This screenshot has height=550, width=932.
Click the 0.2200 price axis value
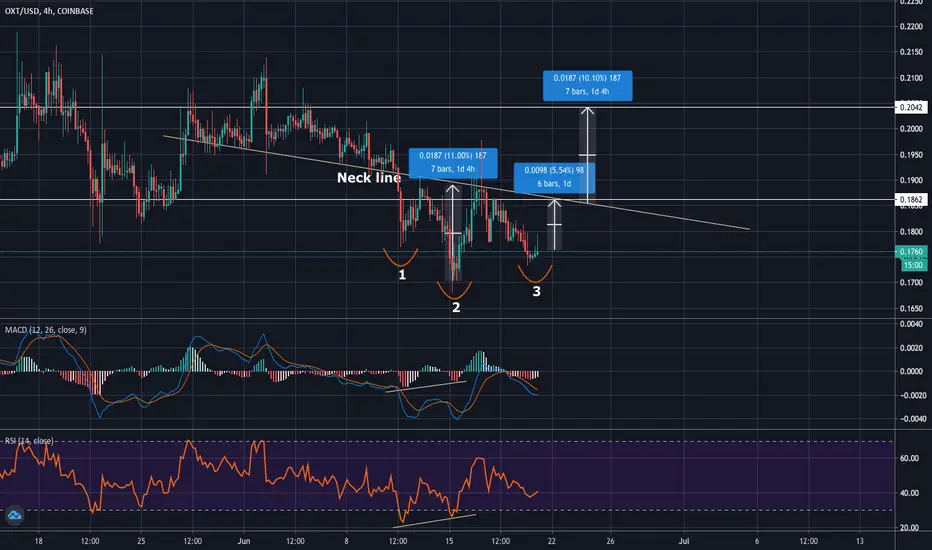point(911,26)
